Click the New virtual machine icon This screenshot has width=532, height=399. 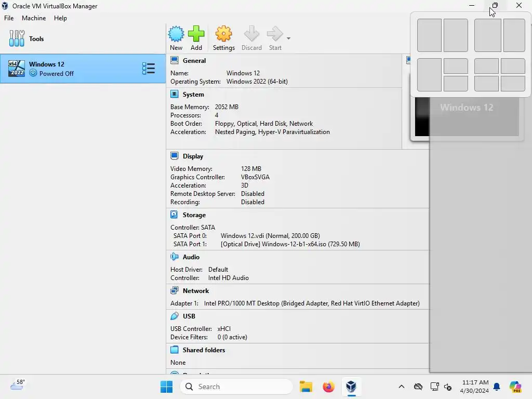176,34
